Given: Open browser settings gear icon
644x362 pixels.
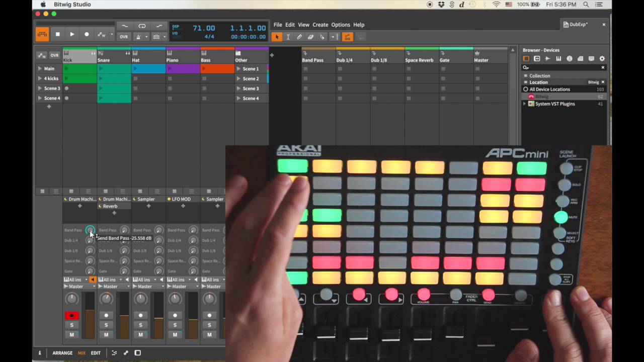Looking at the screenshot, I should 602,59.
